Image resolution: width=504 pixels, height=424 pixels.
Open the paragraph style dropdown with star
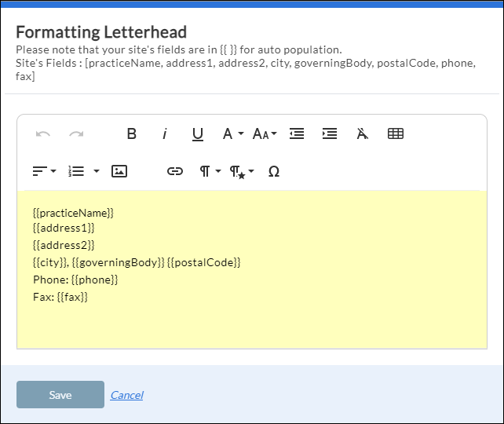pyautogui.click(x=241, y=171)
